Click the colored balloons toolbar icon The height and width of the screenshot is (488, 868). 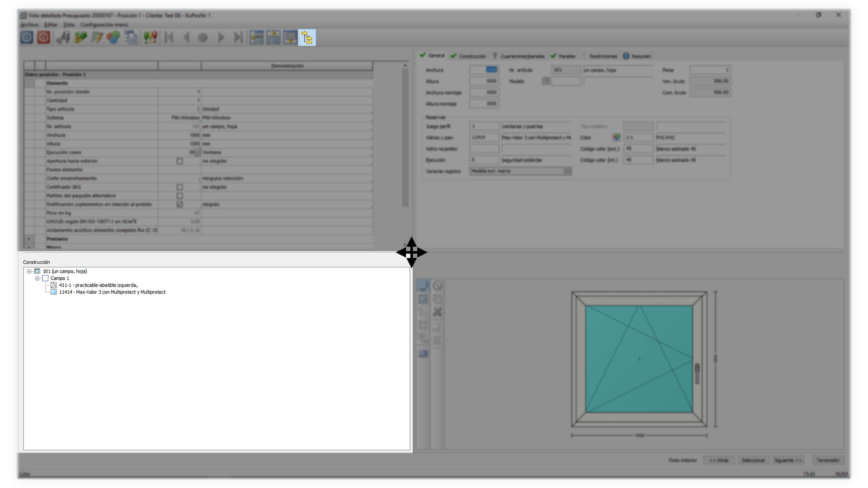pyautogui.click(x=113, y=38)
